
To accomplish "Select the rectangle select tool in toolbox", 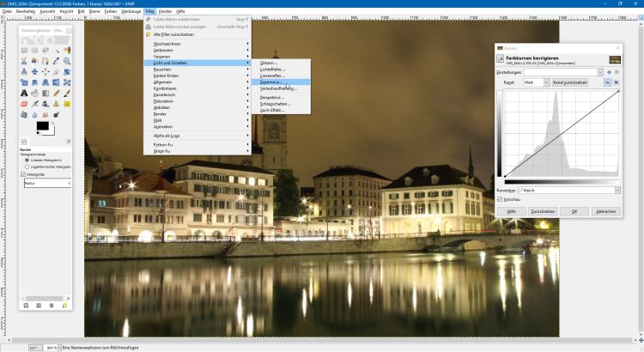I will [26, 50].
